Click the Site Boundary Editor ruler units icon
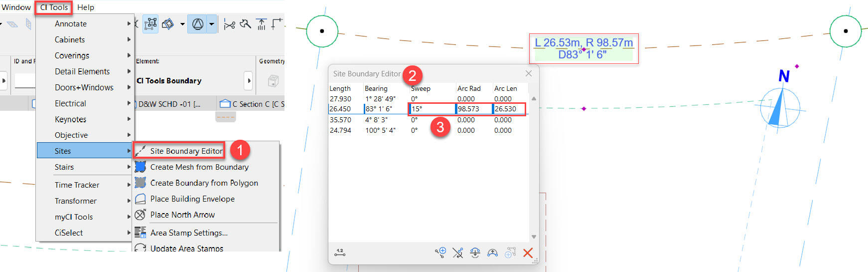The image size is (868, 272). (340, 253)
